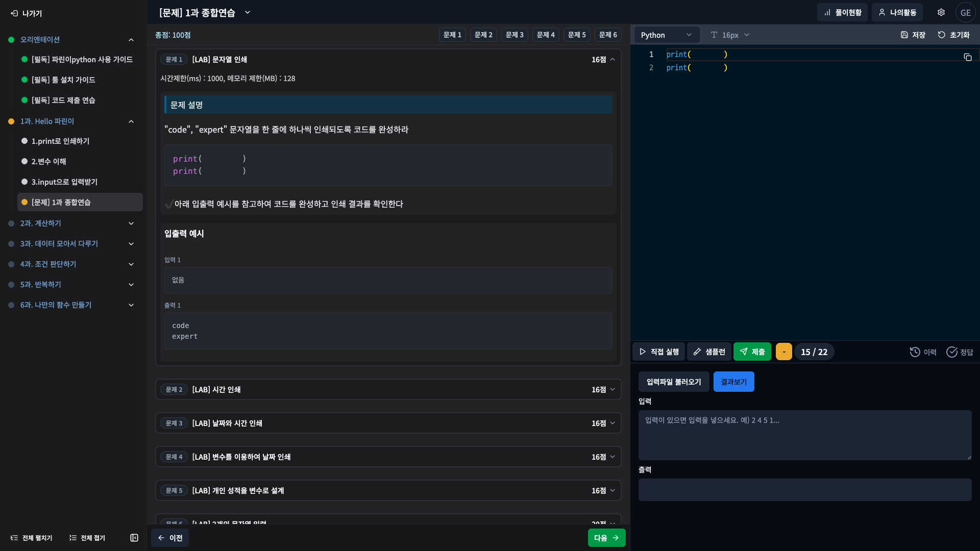Click the settings gear icon

pyautogui.click(x=941, y=12)
